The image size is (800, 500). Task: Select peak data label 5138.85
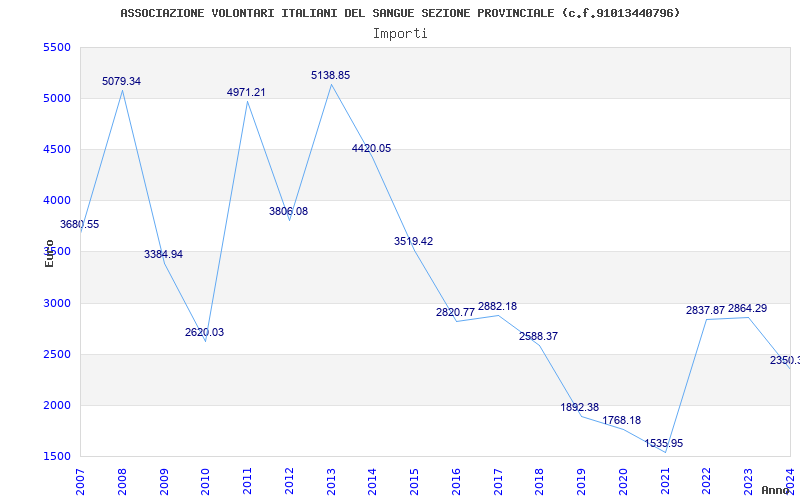pos(331,76)
